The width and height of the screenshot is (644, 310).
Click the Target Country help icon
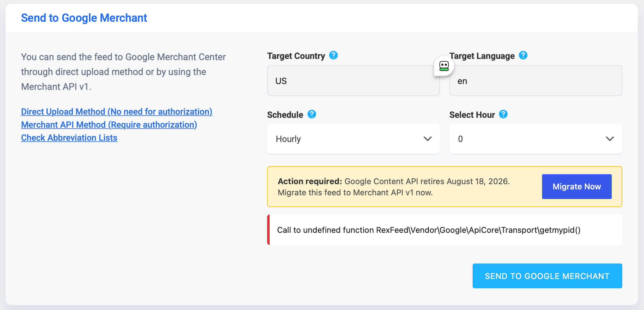[x=333, y=55]
